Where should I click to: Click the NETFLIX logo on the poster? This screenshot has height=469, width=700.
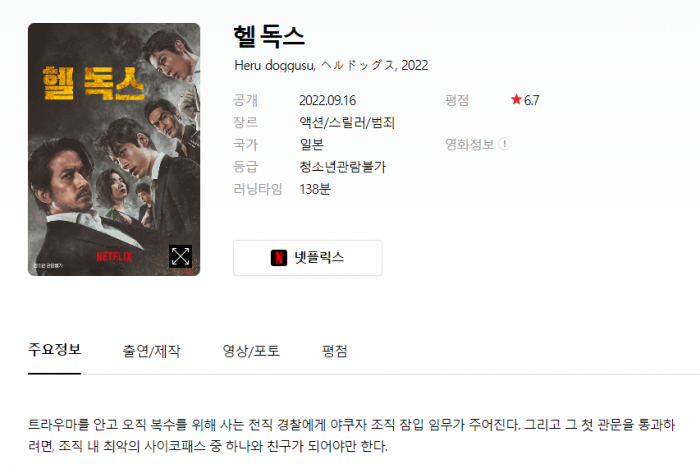(x=114, y=257)
